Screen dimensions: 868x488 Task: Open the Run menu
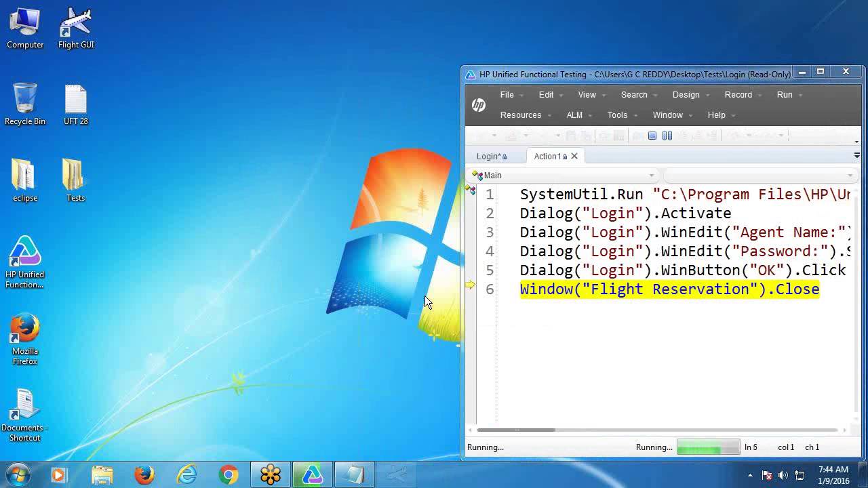(x=789, y=95)
